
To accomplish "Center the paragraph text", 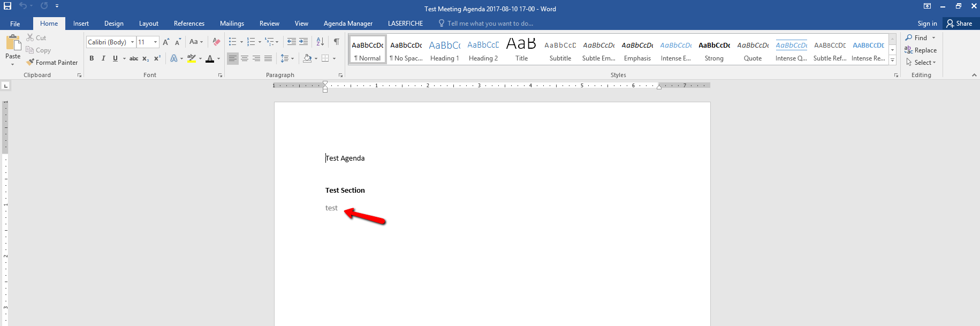I will tap(245, 58).
